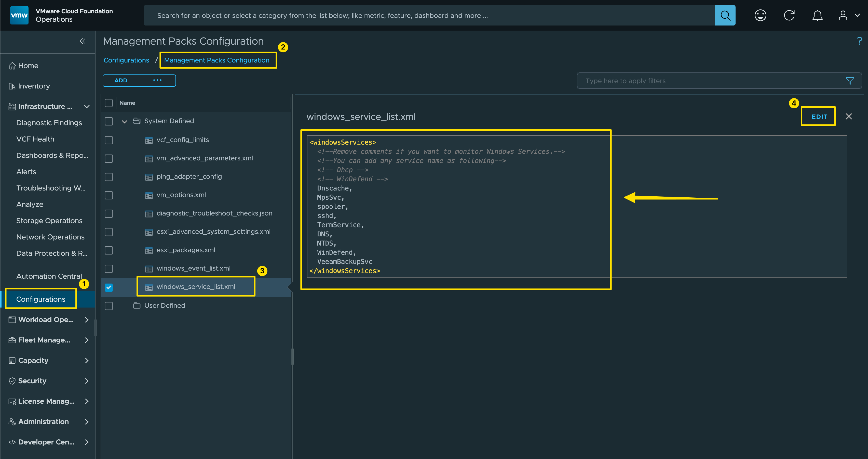Go to Alerts in the sidebar

click(26, 172)
